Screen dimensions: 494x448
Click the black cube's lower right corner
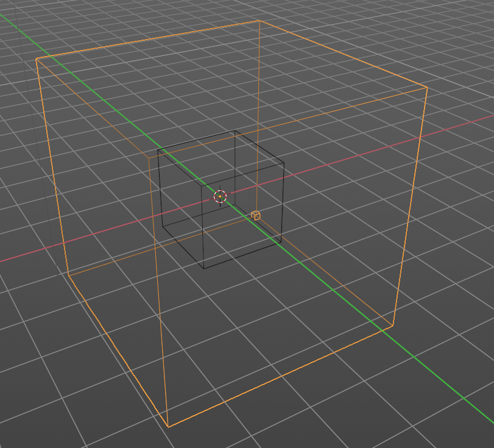pos(281,243)
